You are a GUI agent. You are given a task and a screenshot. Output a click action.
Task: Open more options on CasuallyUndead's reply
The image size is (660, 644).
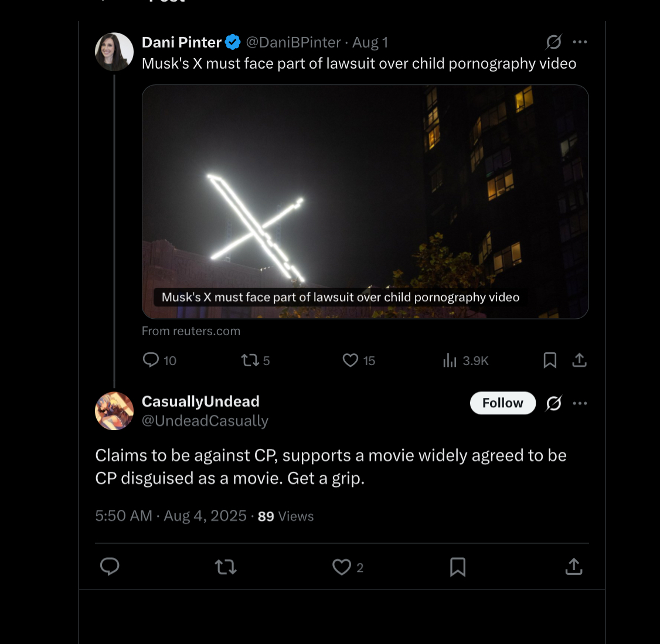[580, 403]
